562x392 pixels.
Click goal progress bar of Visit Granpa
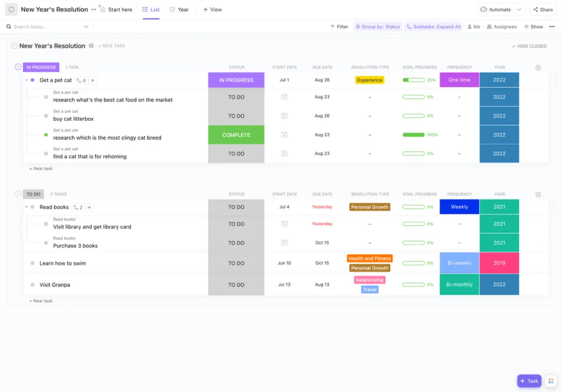coord(413,285)
